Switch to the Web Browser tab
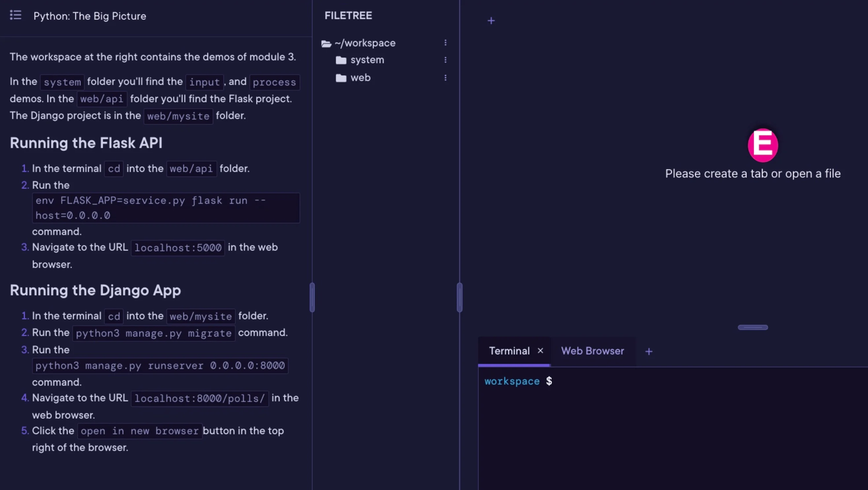868x490 pixels. (592, 351)
